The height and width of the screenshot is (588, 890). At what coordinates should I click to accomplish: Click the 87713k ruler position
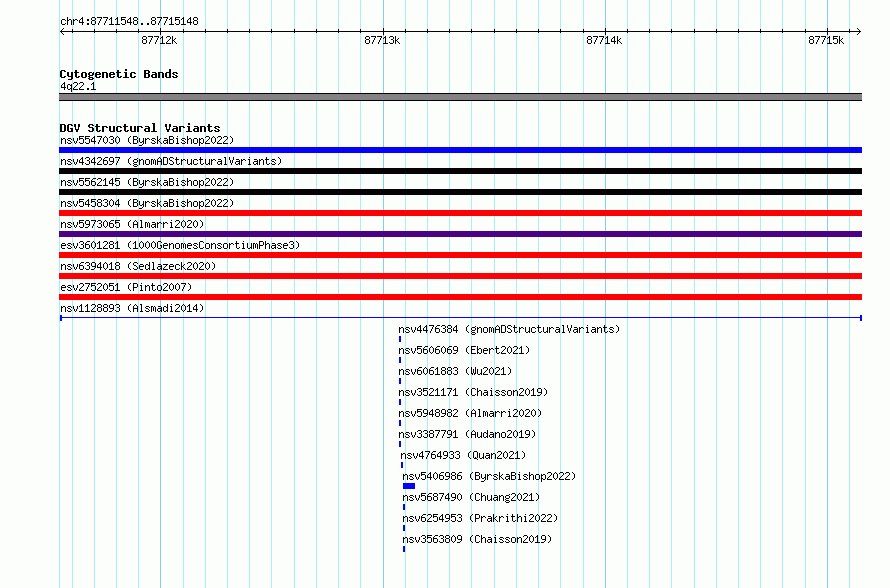tap(382, 40)
